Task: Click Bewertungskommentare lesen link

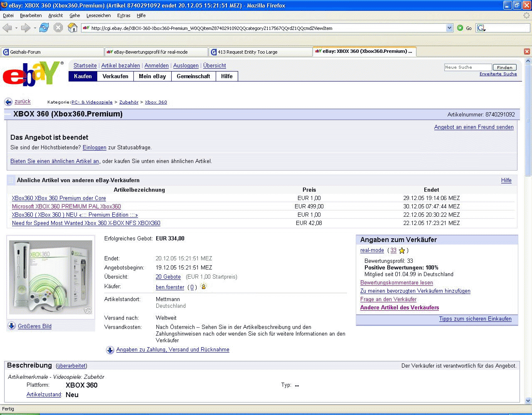Action: (x=397, y=283)
